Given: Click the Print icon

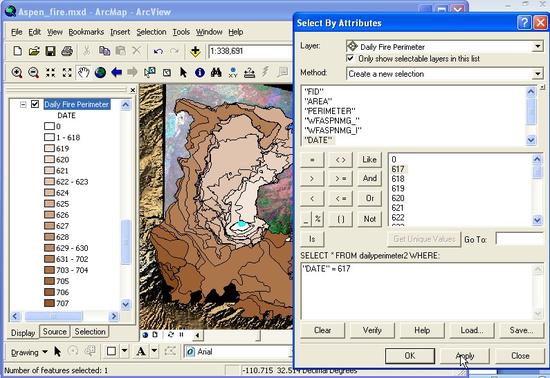Looking at the screenshot, I should tap(67, 52).
